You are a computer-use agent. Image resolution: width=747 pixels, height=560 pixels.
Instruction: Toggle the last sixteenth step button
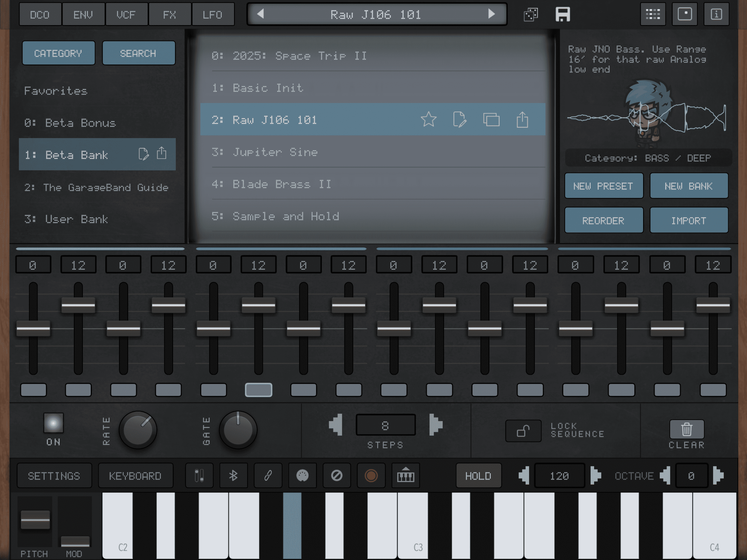pos(713,390)
